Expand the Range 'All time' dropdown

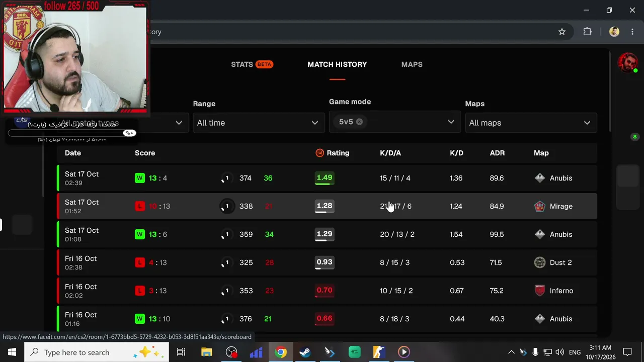258,123
